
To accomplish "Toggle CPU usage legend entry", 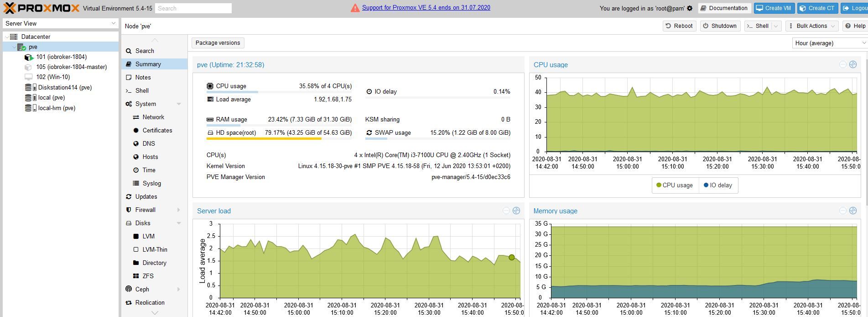I will tap(674, 185).
